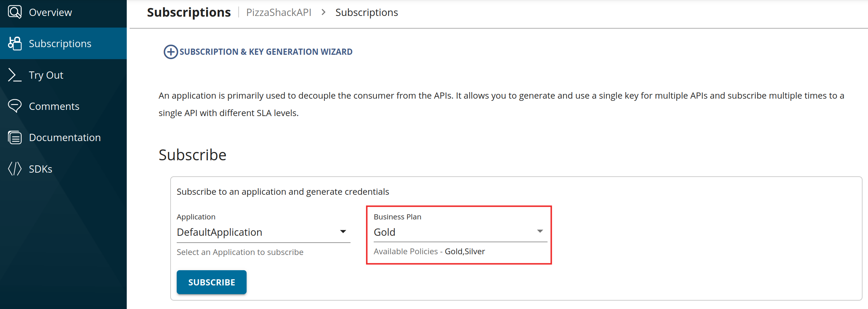Screen dimensions: 868x309
Task: Open Subscription & Key Generation Wizard link
Action: 266,52
